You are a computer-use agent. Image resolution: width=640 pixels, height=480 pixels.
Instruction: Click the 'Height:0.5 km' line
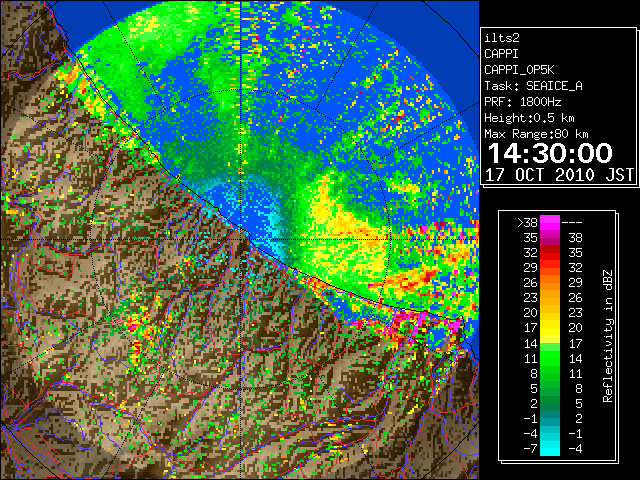pos(529,118)
